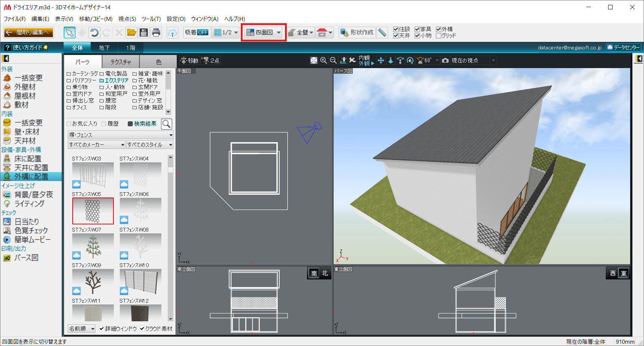
Task: Uncheck the 家具 checkbox
Action: pos(417,29)
